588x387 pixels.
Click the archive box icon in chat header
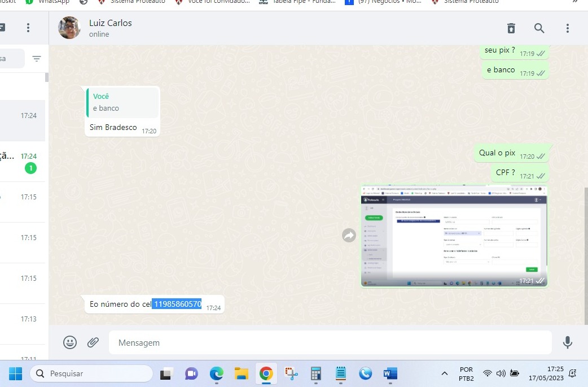point(511,28)
